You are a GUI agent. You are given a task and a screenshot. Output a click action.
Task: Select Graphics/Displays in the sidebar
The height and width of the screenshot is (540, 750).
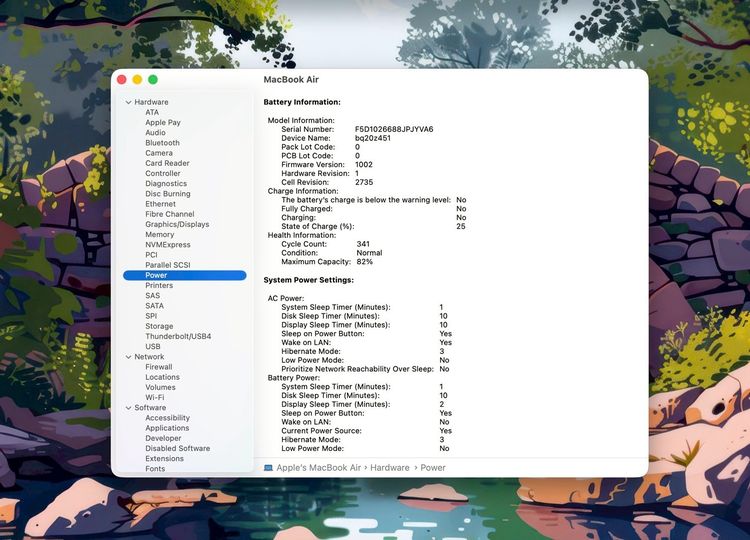click(x=177, y=224)
